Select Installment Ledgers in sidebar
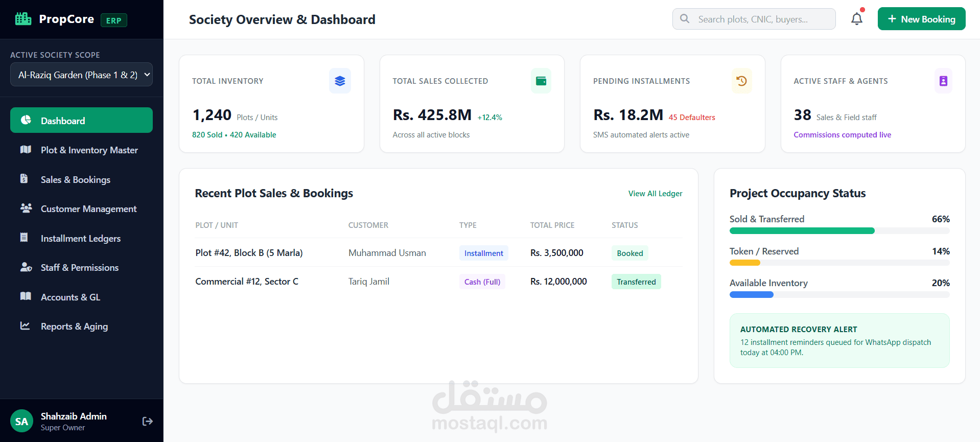Screen dimensions: 980x442 (81, 238)
